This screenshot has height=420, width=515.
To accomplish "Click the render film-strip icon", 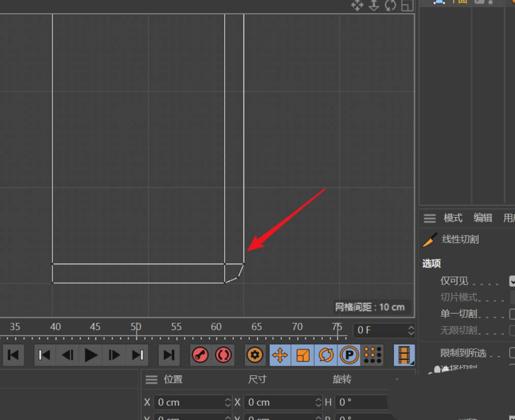I will click(x=404, y=355).
